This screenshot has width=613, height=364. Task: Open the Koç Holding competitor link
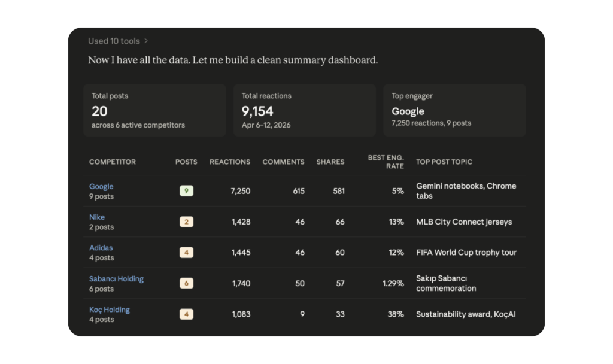click(109, 310)
